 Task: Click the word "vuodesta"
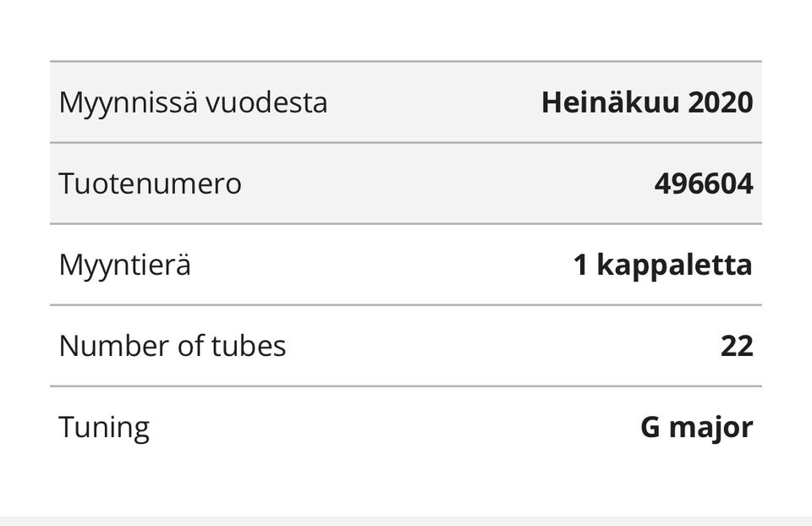[x=266, y=103]
